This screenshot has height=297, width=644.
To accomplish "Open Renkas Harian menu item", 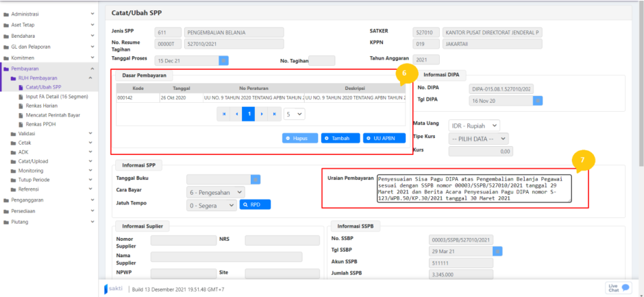I will point(42,106).
